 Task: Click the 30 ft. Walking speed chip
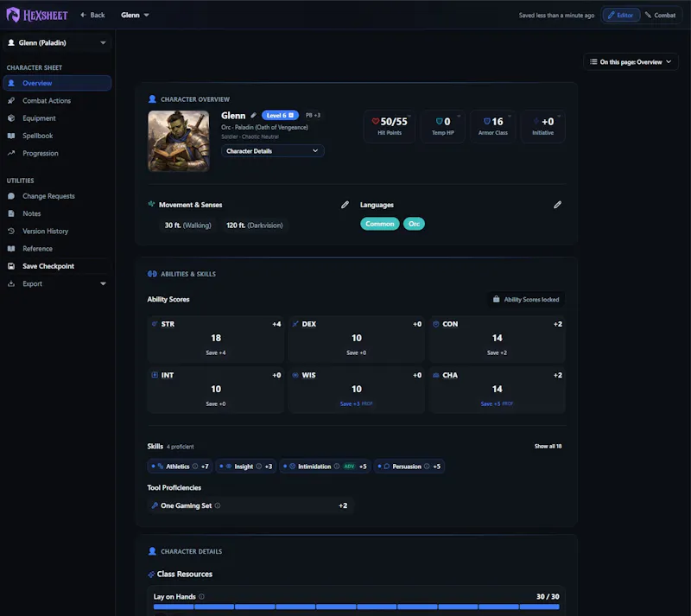tap(187, 225)
